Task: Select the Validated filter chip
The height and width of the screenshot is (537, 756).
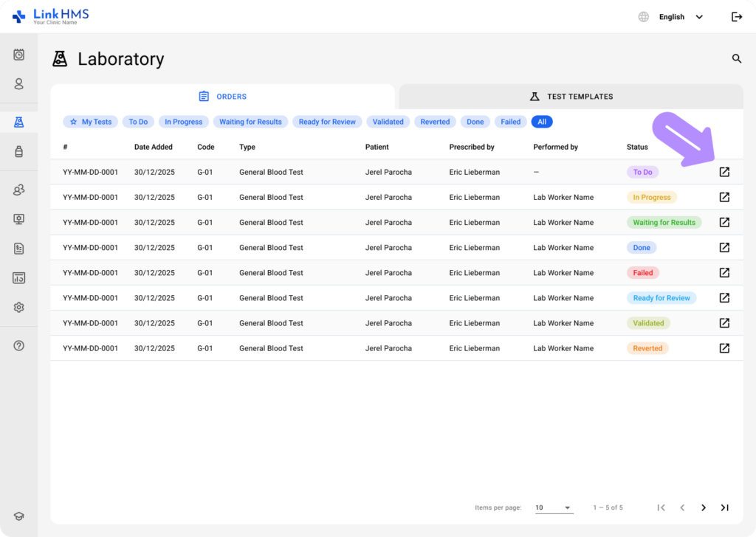Action: (x=388, y=122)
